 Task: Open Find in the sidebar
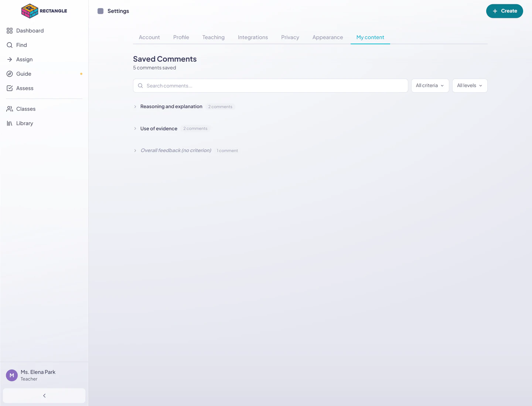(44, 45)
